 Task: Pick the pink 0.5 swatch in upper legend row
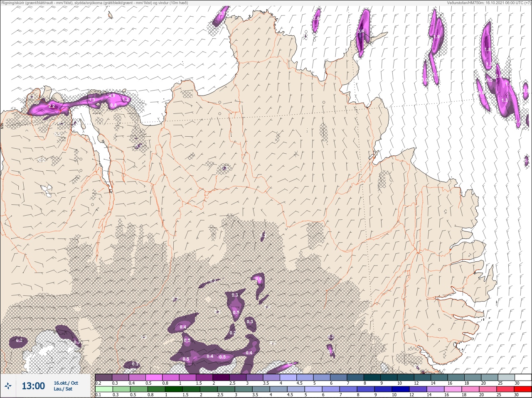point(154,377)
